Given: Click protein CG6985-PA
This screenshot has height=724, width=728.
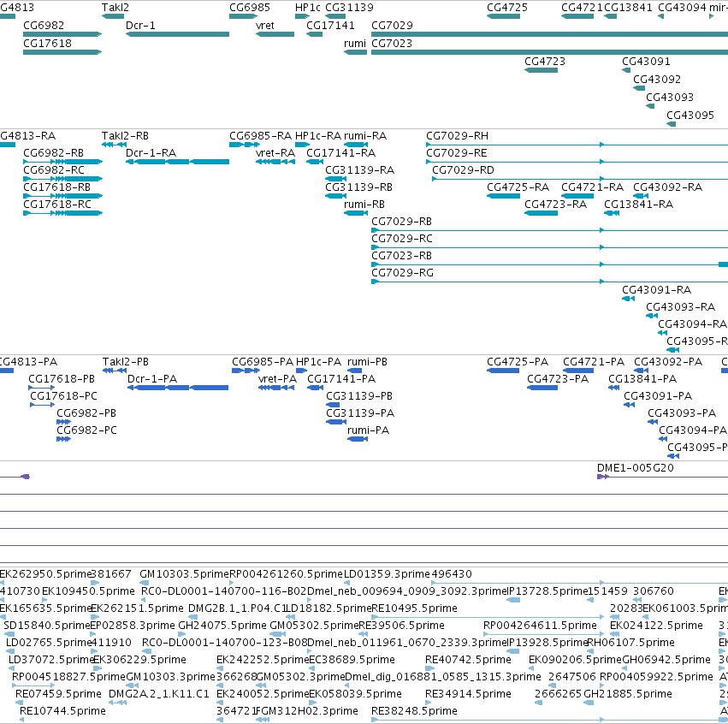Looking at the screenshot, I should coord(246,370).
